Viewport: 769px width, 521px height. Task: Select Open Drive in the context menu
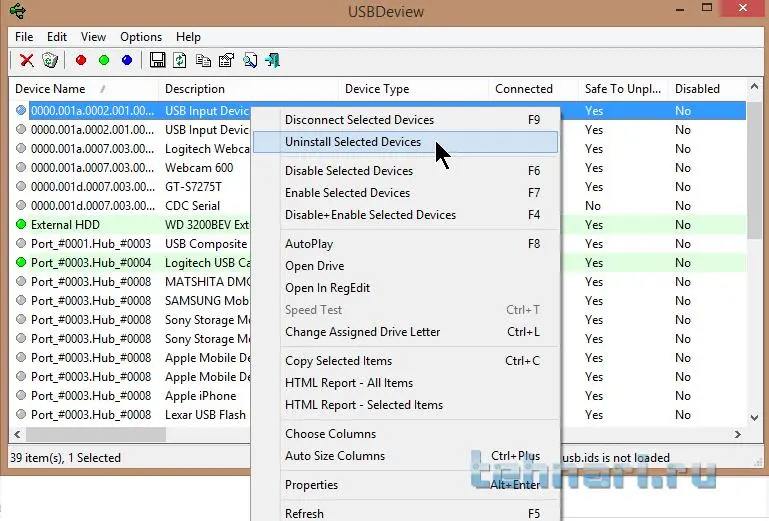tap(405, 266)
